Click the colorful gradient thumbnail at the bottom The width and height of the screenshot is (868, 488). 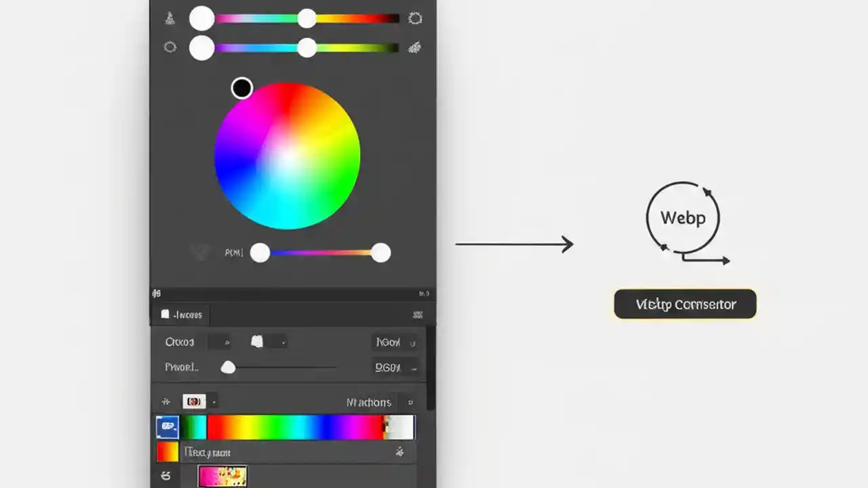click(223, 476)
